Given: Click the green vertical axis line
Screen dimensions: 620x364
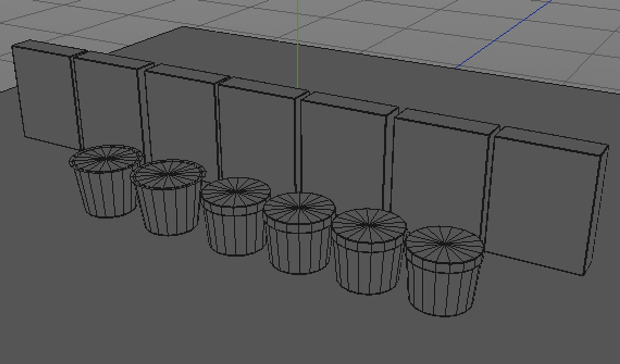Looking at the screenshot, I should point(298,44).
